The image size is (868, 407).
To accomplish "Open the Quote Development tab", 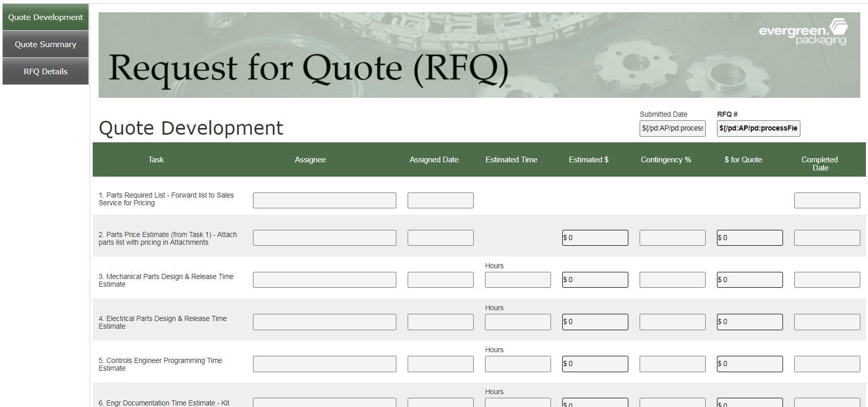I will pyautogui.click(x=46, y=17).
